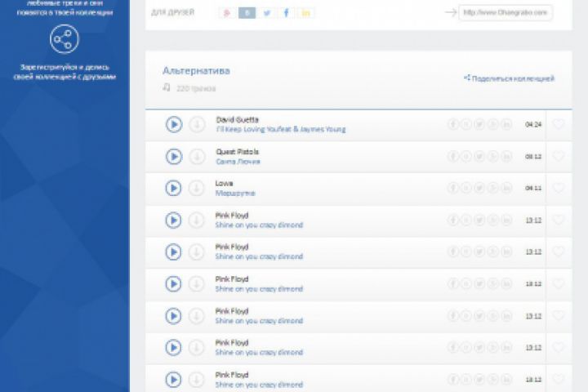Favorite the Quest Pistols track with heart
588x392 pixels.
[559, 156]
